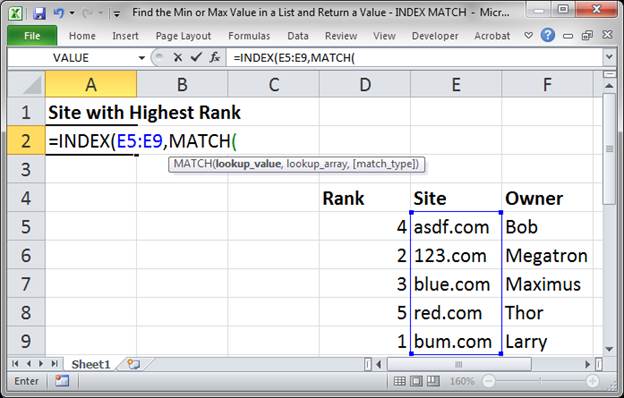Select column E header
Viewport: 624px width, 398px height.
click(456, 84)
